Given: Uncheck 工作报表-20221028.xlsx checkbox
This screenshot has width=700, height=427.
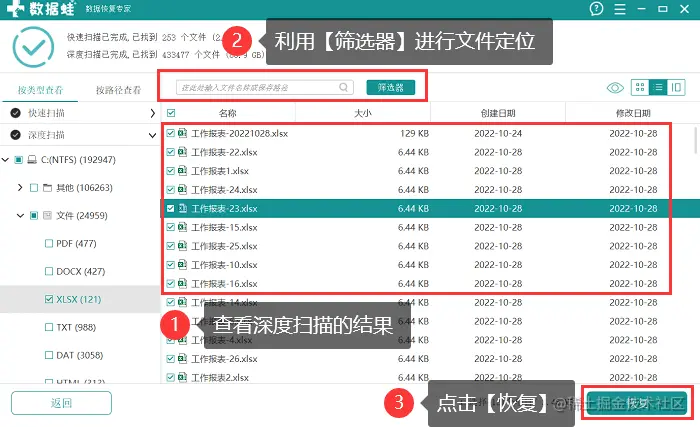Looking at the screenshot, I should coord(170,133).
